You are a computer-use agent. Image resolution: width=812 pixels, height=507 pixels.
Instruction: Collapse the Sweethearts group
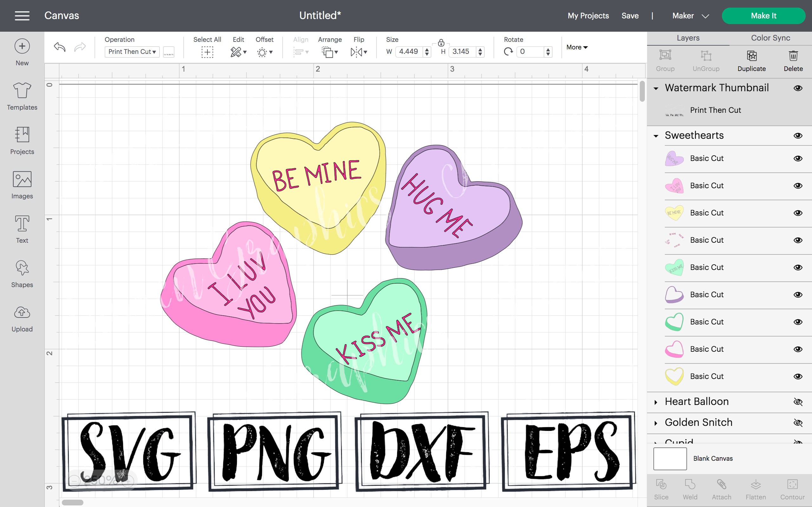tap(656, 136)
